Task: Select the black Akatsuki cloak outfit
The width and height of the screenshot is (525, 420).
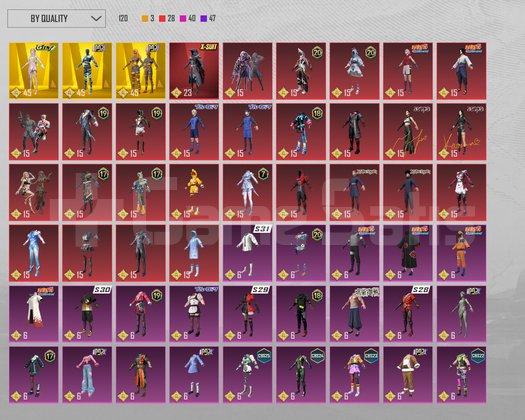Action: pyautogui.click(x=408, y=253)
